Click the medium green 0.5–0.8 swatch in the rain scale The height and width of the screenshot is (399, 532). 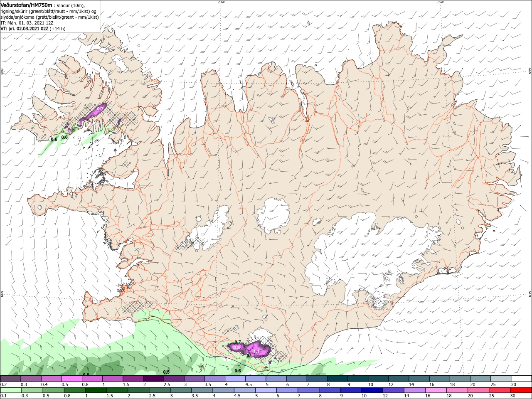53,390
